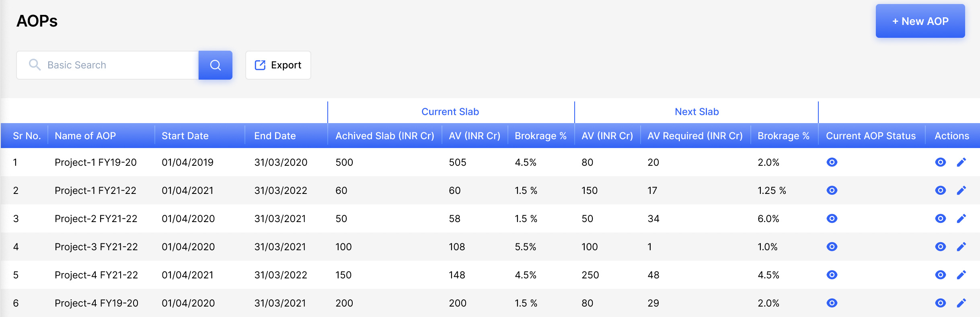This screenshot has width=980, height=317.
Task: Select the Project-4 FY21-22 name cell
Action: coord(96,275)
